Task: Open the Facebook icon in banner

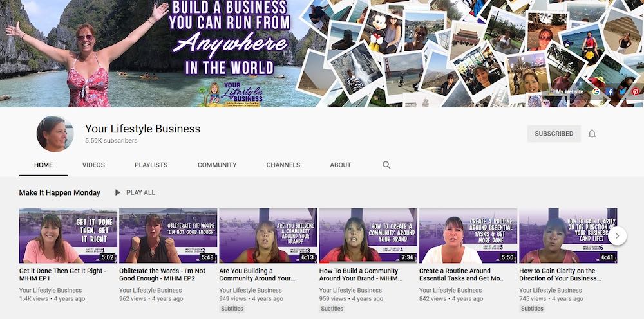Action: click(x=609, y=91)
